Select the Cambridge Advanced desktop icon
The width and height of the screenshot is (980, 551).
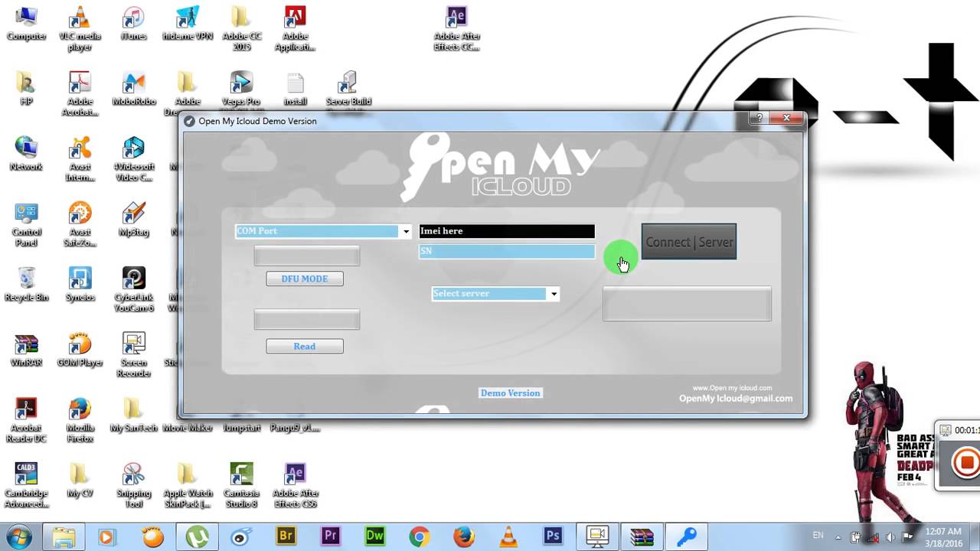[26, 485]
